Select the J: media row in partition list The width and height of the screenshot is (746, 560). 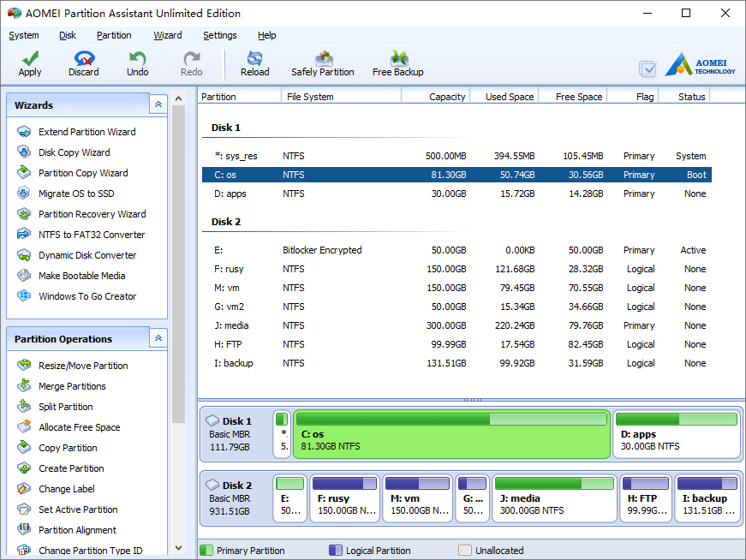point(457,325)
